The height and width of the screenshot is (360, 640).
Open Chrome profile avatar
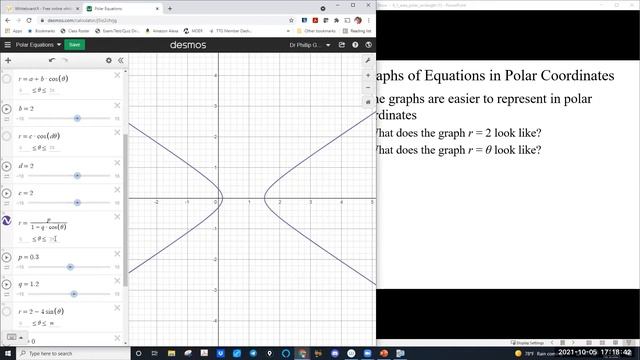tap(358, 20)
